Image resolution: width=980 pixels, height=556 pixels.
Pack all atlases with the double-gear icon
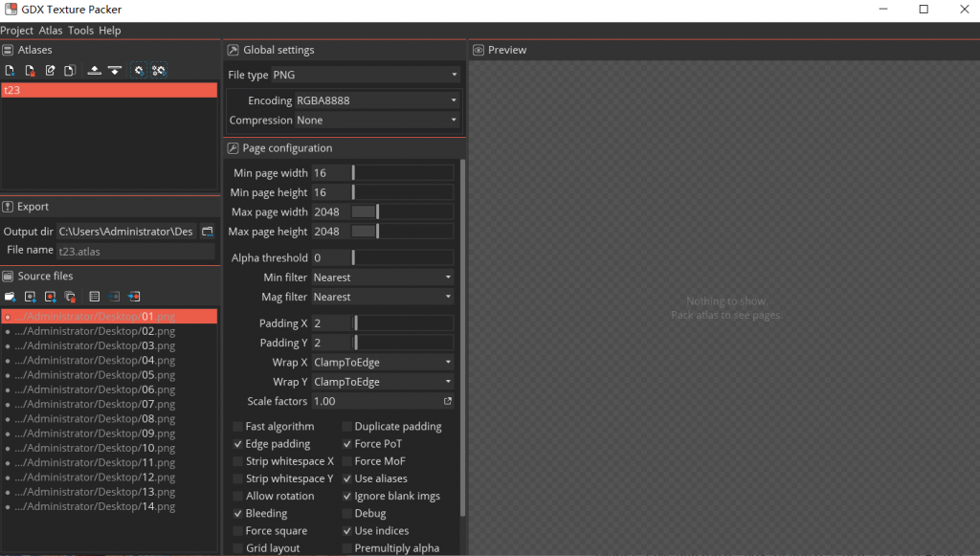point(159,71)
